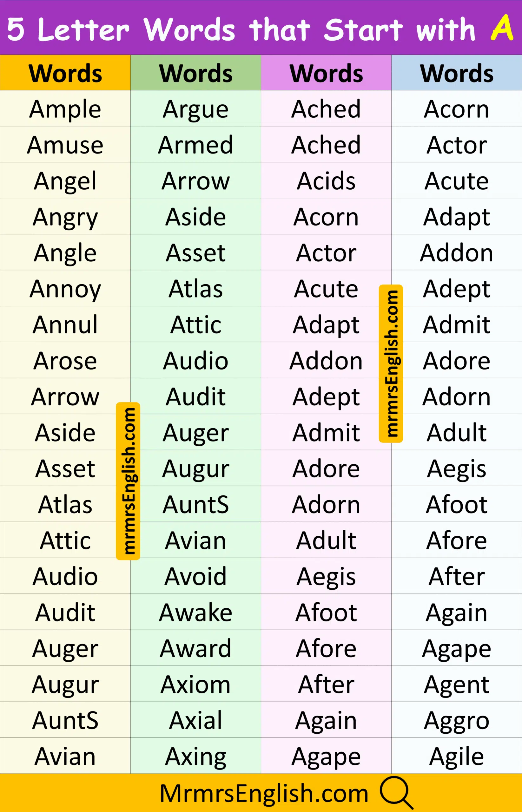Click the left vertical mrmrsEnglish.com watermark
522x812 pixels.
pos(128,481)
